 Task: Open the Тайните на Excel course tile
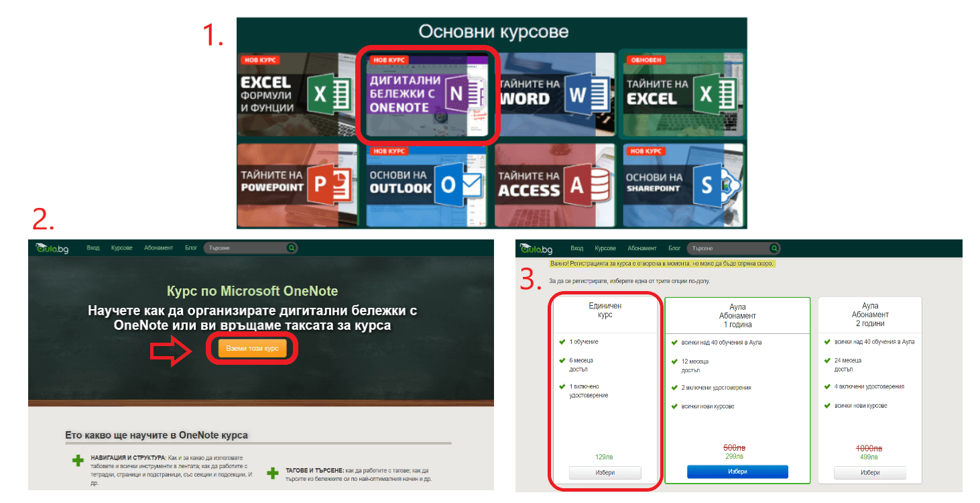click(x=683, y=94)
